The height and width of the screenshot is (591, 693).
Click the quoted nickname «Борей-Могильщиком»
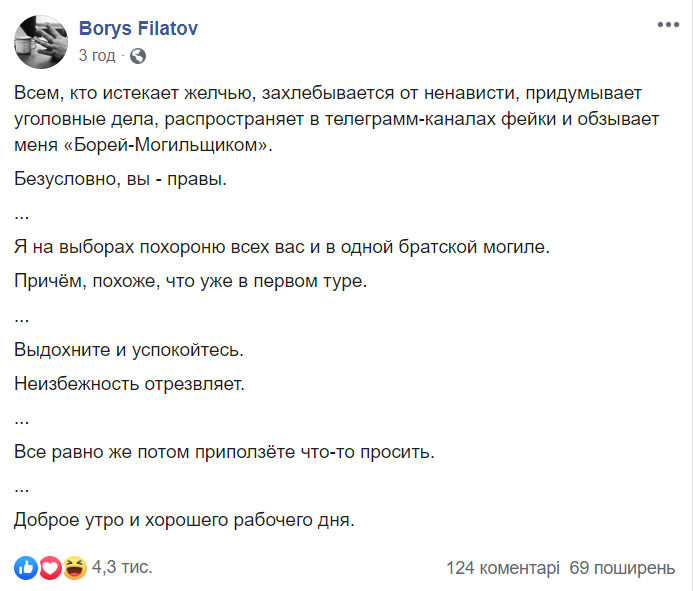click(x=166, y=145)
